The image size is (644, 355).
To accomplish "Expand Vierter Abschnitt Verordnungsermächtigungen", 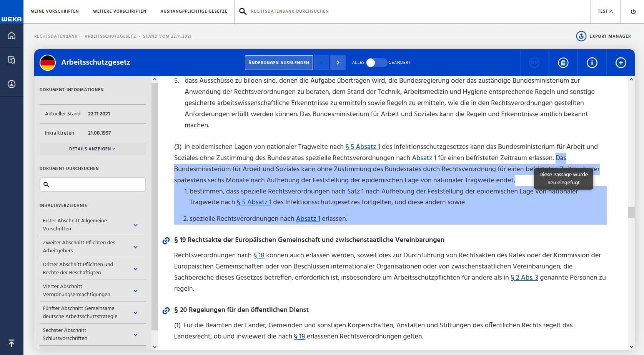I will pos(135,290).
